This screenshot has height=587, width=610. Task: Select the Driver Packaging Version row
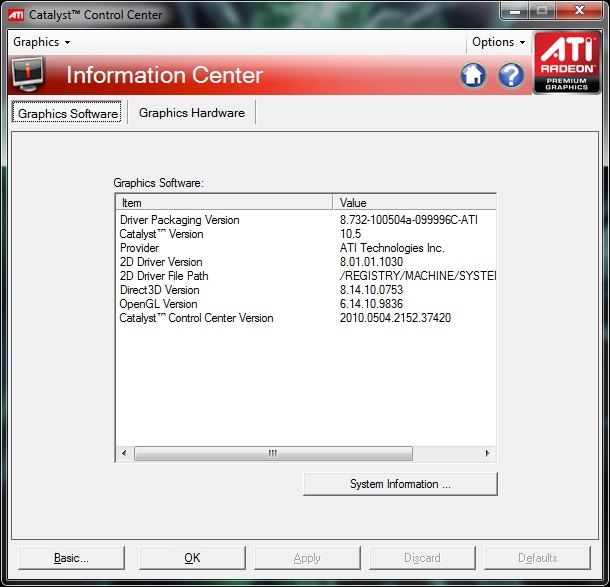pyautogui.click(x=180, y=220)
